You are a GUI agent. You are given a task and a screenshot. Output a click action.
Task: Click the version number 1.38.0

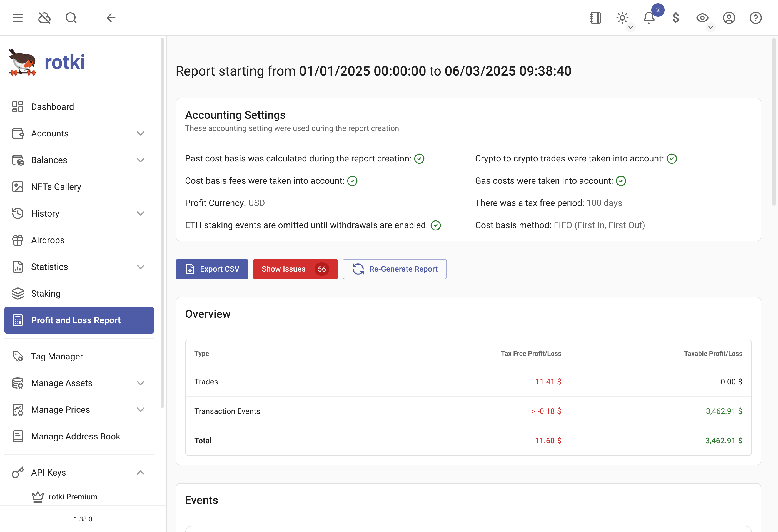click(83, 519)
